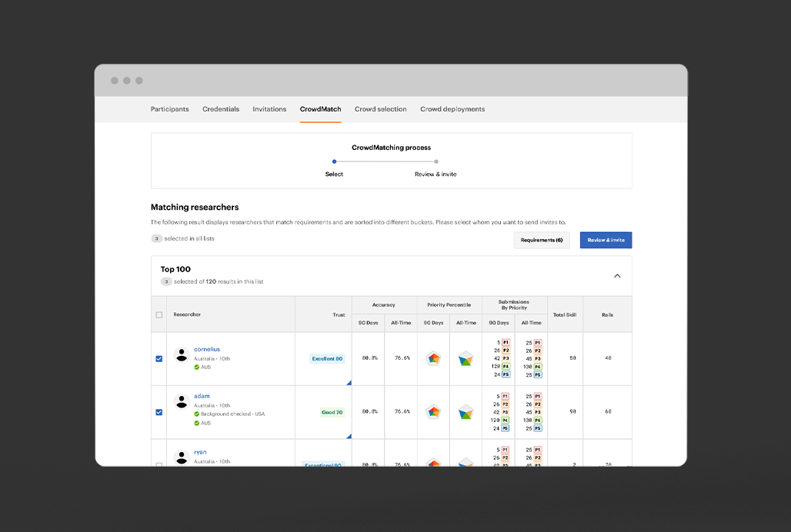This screenshot has width=791, height=532.
Task: Open the Requirements (6) panel
Action: coord(542,241)
